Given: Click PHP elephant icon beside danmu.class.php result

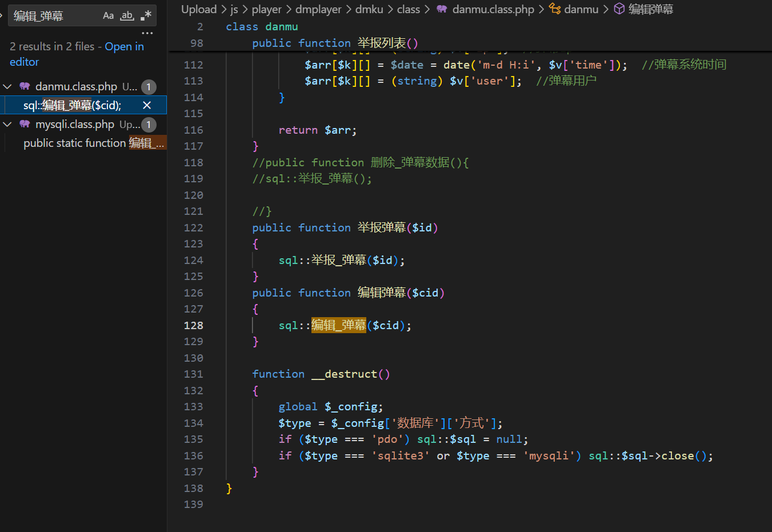Looking at the screenshot, I should 25,86.
